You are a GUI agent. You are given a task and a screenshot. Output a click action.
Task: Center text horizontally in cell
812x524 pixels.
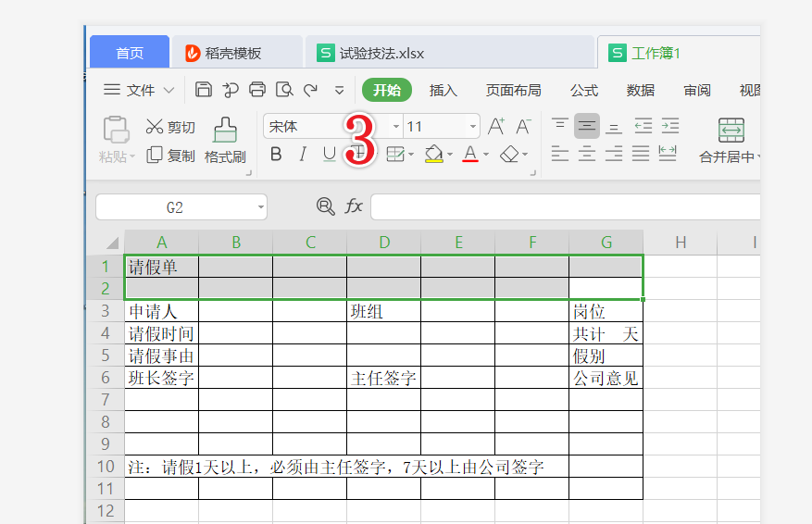[x=587, y=154]
